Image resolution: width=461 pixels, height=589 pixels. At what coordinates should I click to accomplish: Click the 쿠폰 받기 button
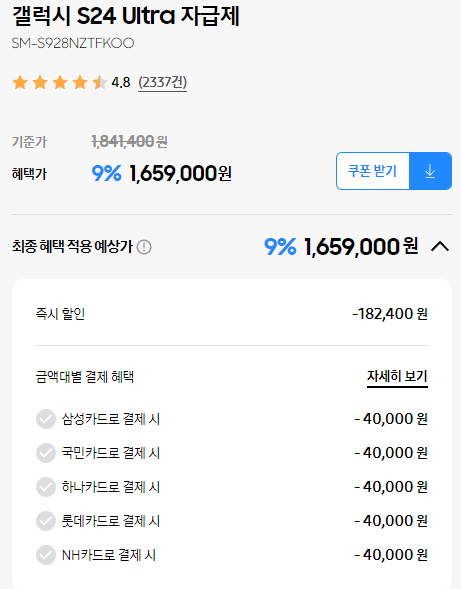372,171
